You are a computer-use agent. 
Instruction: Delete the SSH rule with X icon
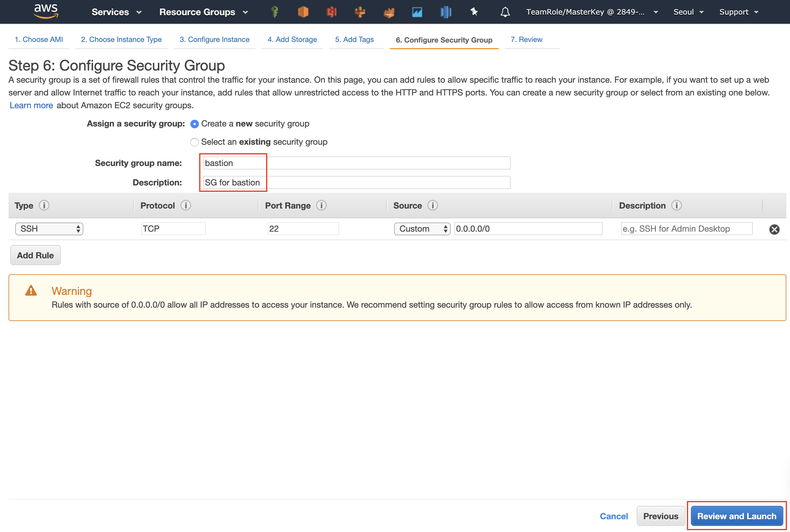pyautogui.click(x=774, y=229)
